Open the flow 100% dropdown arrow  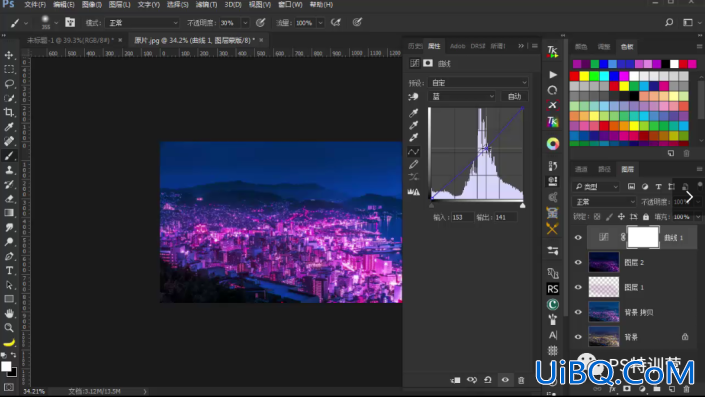[320, 23]
